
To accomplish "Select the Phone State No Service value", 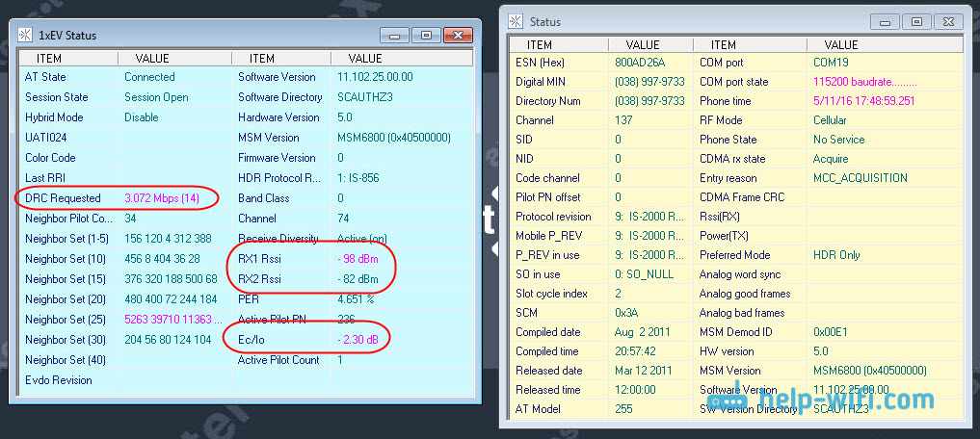I will [x=838, y=140].
